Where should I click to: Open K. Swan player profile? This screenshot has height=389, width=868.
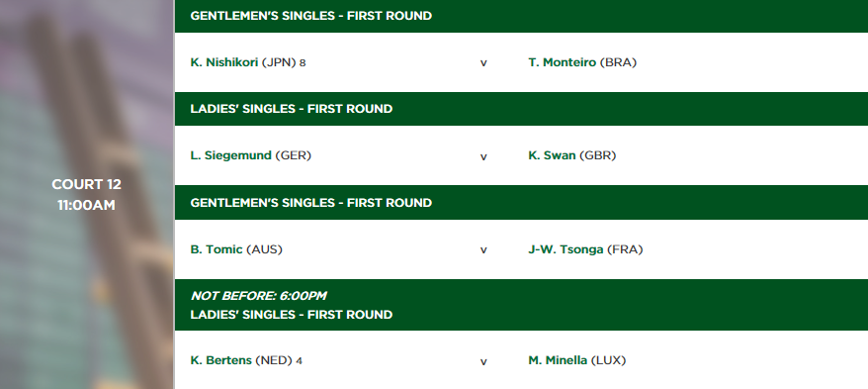pyautogui.click(x=552, y=155)
